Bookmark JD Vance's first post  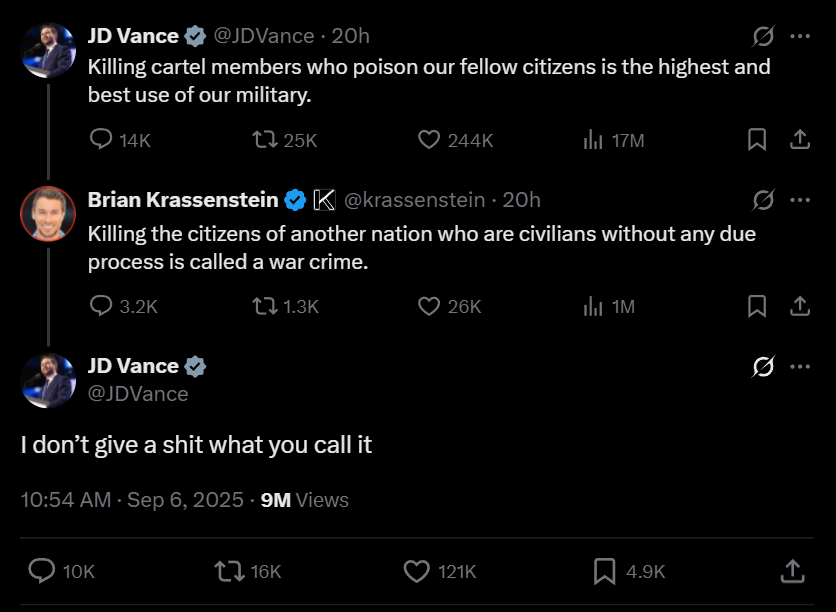(758, 140)
